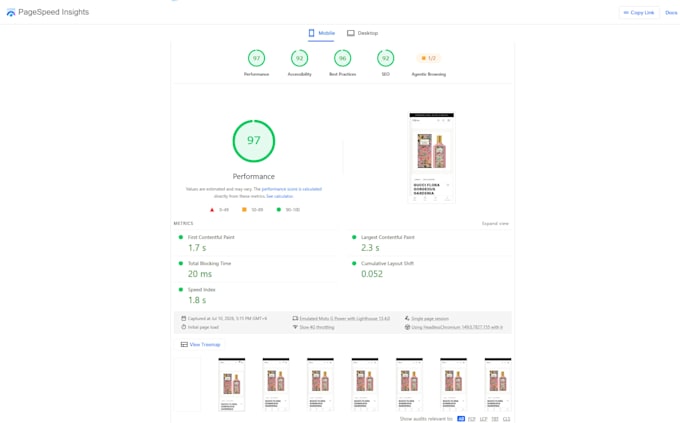The width and height of the screenshot is (680, 423).
Task: Click the Initial page load text
Action: point(203,327)
